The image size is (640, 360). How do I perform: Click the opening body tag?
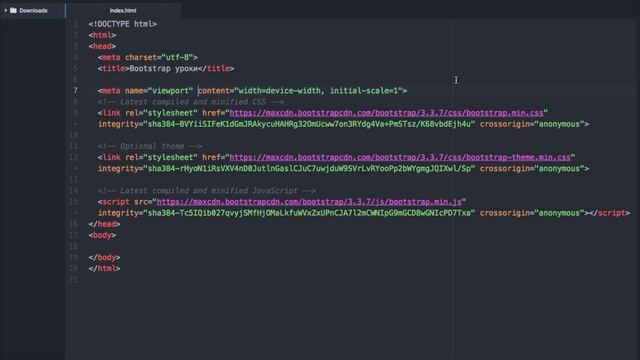(x=102, y=235)
